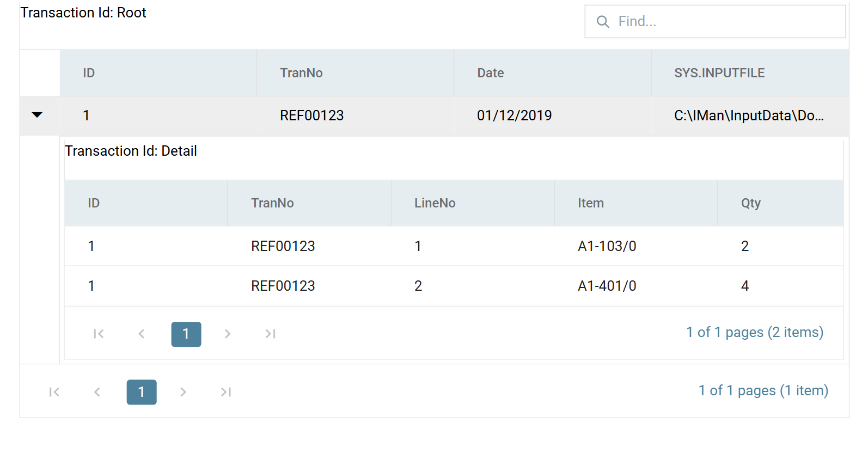
Task: Sort Detail grid by LineNo column
Action: (473, 203)
